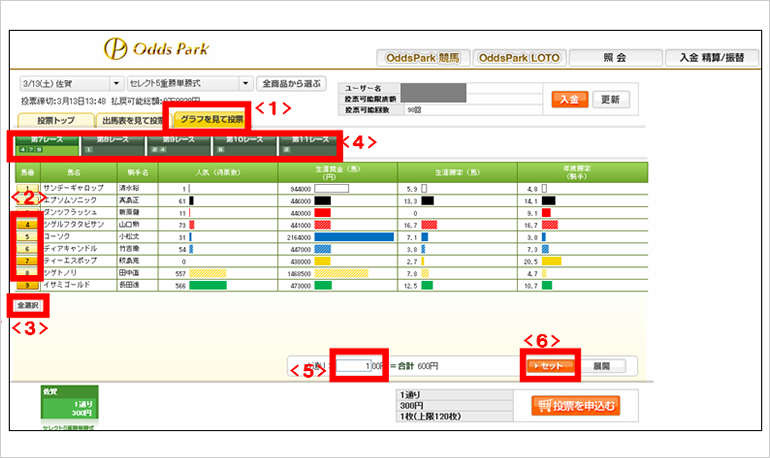Toggle horse number 9 button

28,285
